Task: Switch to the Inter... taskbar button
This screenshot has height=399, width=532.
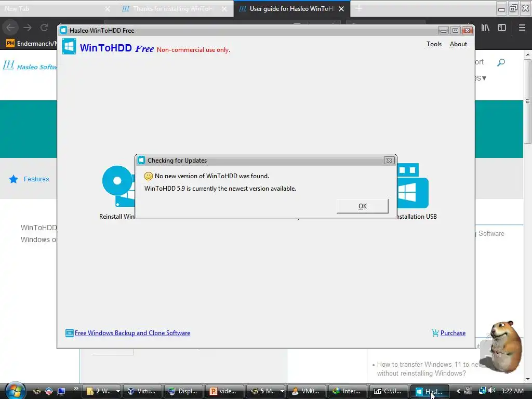Action: (348, 391)
